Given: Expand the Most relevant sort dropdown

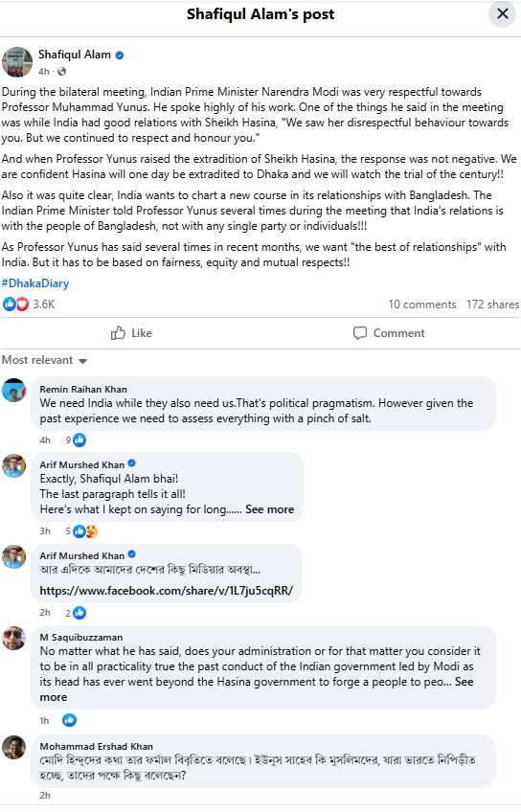Looking at the screenshot, I should click(45, 360).
